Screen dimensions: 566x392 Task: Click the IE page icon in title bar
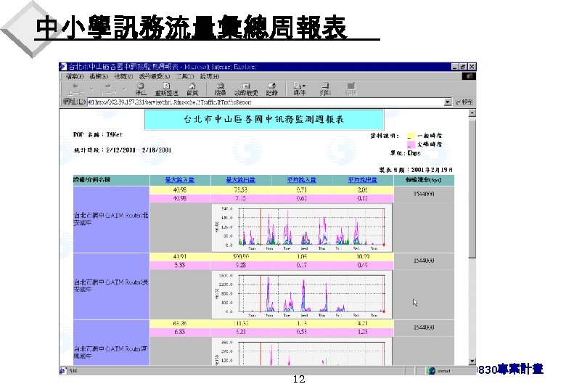coord(63,67)
